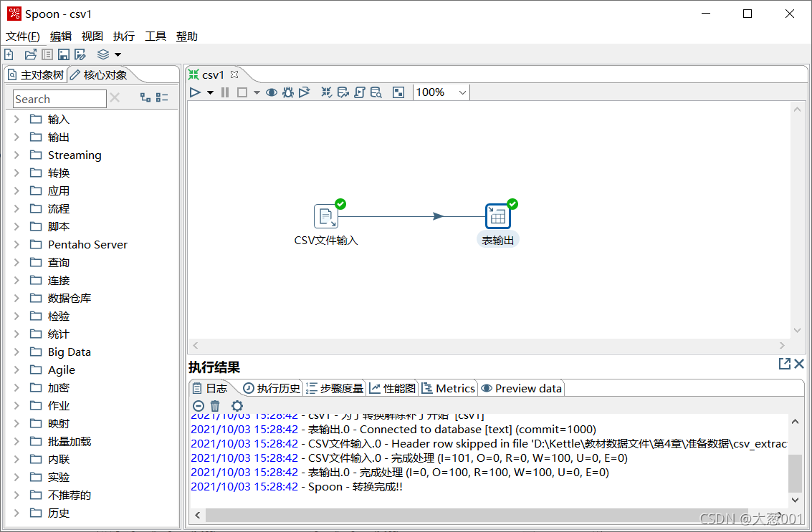The width and height of the screenshot is (812, 532).
Task: Open the debug transformation icon
Action: coord(287,92)
